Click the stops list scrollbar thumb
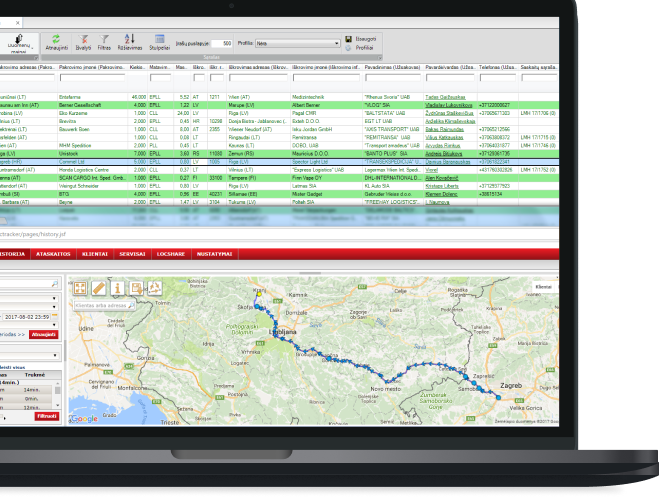660x498 pixels. coord(58,390)
